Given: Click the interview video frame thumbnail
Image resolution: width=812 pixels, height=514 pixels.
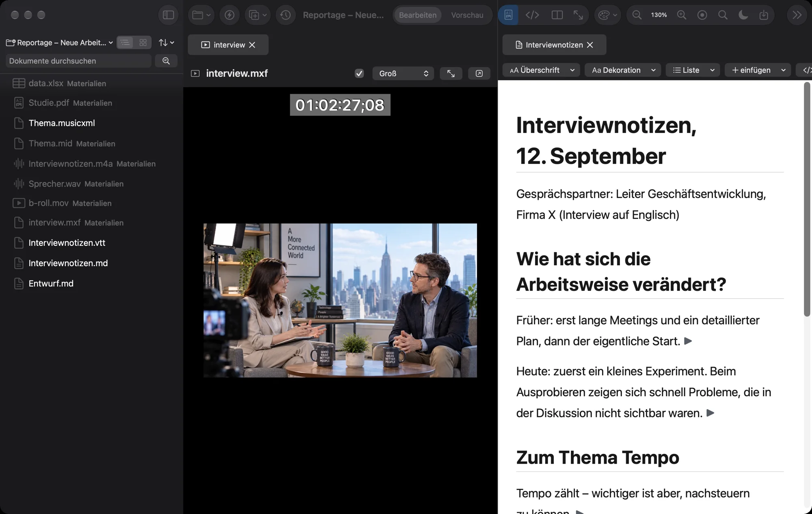Looking at the screenshot, I should (x=340, y=300).
